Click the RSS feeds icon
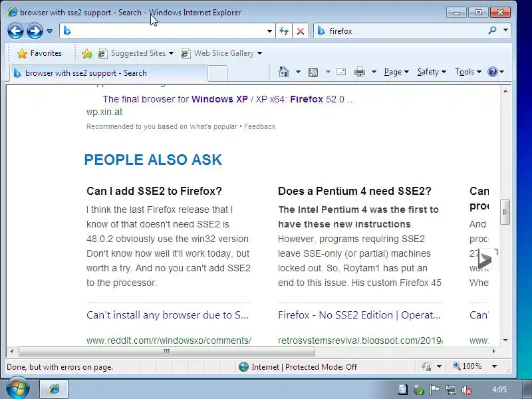The height and width of the screenshot is (399, 532). point(313,72)
